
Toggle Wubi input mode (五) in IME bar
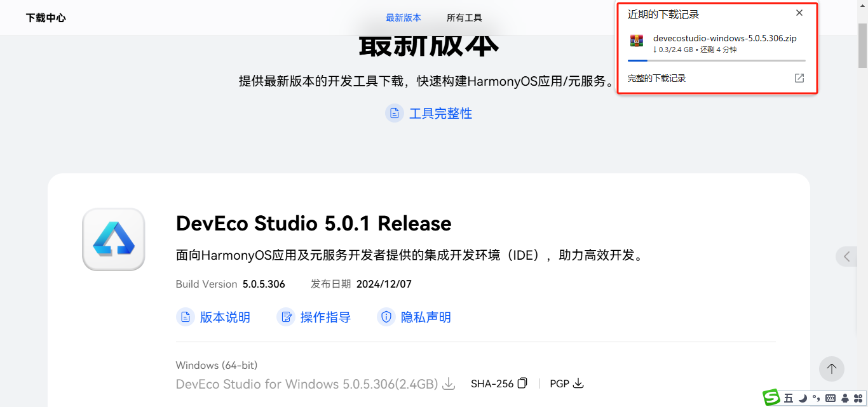click(x=789, y=398)
